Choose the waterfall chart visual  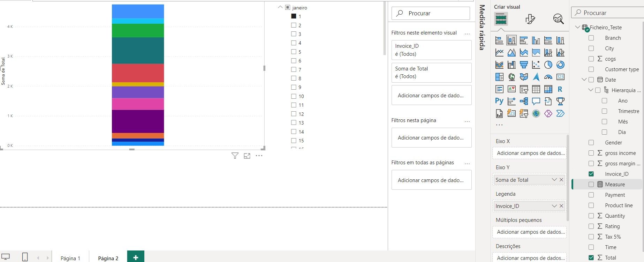512,65
